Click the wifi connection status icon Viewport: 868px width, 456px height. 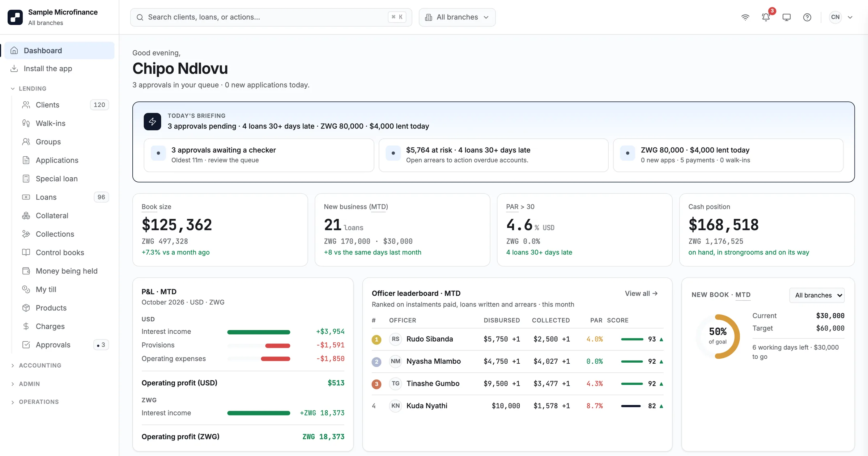tap(745, 17)
